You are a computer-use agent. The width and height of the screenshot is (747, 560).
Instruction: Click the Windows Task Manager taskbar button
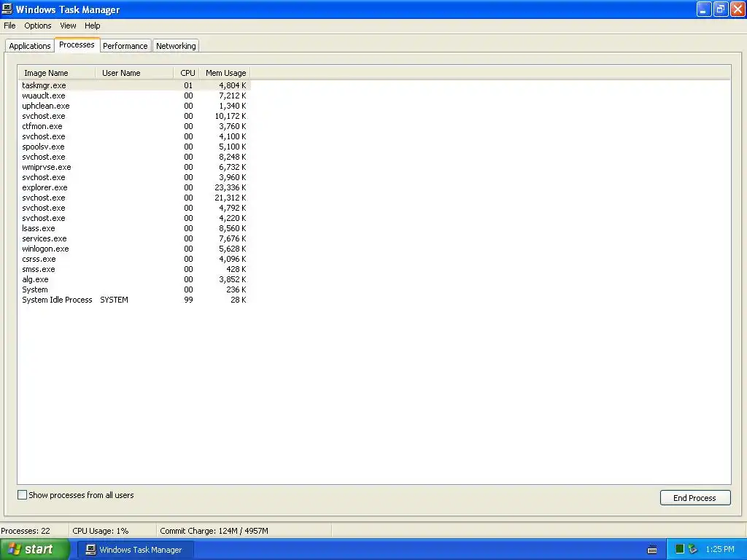point(134,550)
